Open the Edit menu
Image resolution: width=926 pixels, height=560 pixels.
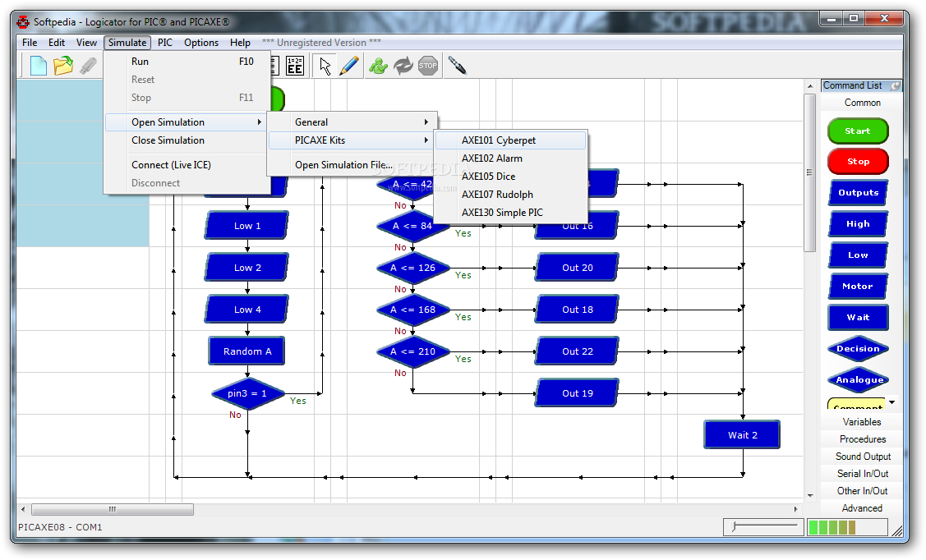click(x=57, y=43)
